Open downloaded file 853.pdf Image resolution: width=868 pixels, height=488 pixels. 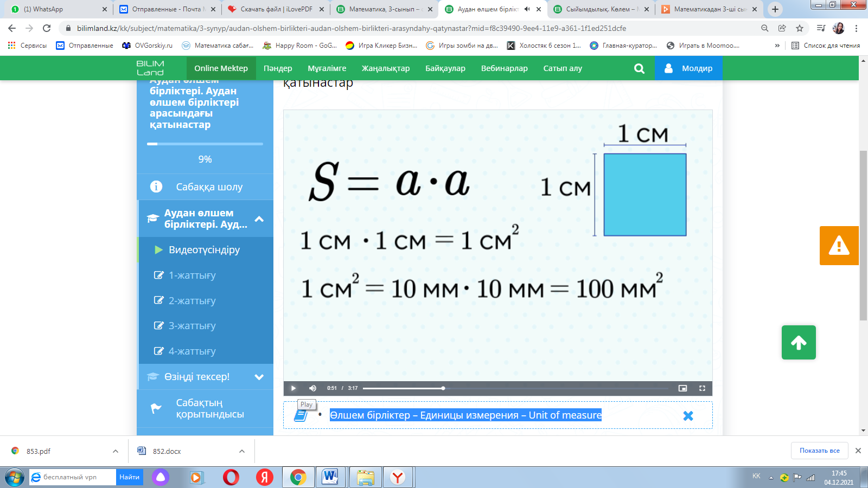[39, 451]
